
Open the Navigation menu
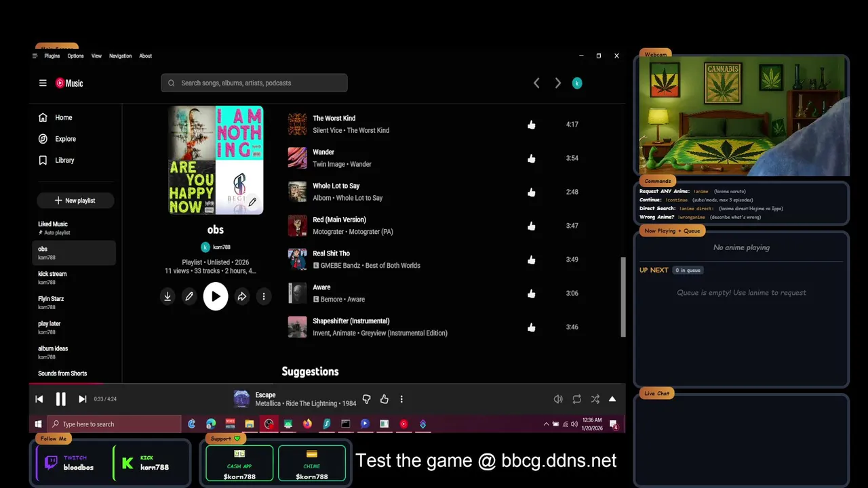[x=121, y=56]
